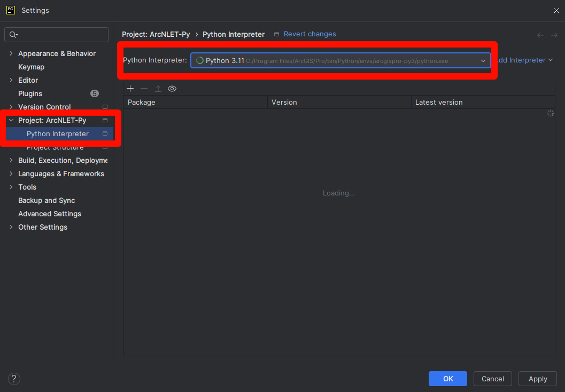
Task: Click Python Interpreter breadcrumb
Action: (x=234, y=34)
